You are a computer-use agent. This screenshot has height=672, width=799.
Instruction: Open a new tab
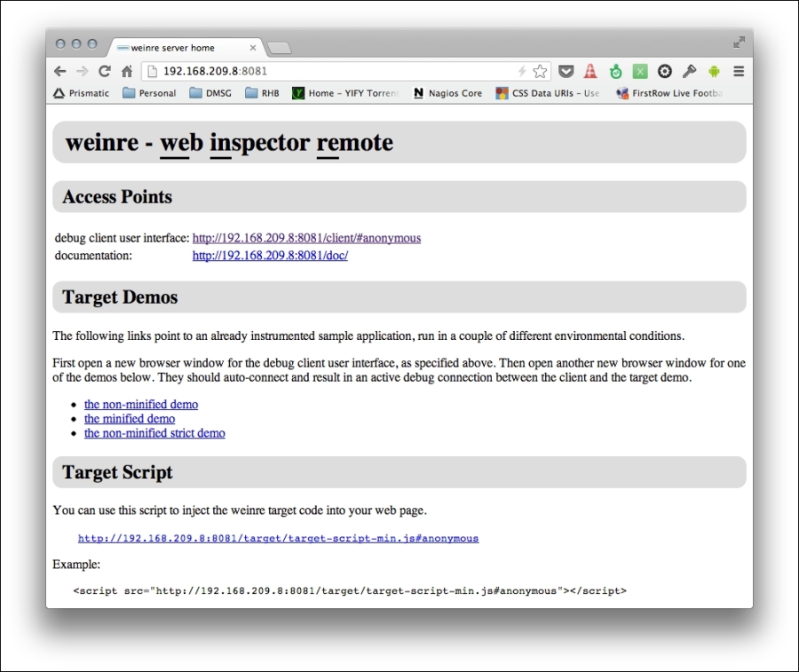point(280,48)
